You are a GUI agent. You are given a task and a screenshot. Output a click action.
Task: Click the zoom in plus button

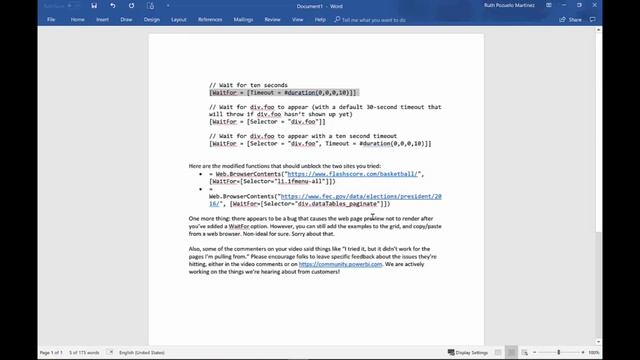click(x=583, y=352)
